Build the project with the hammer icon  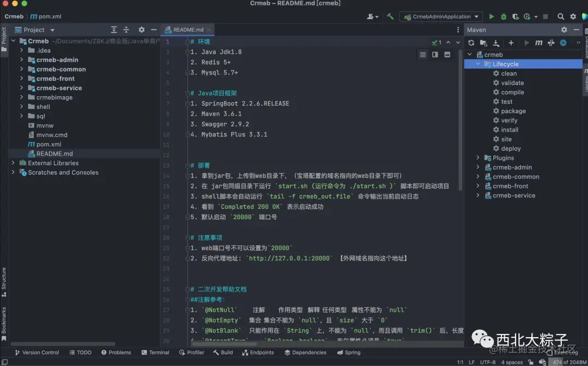pos(390,16)
